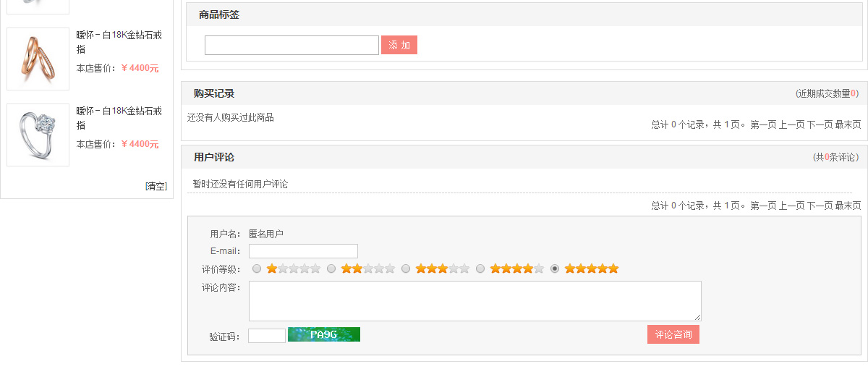Click the three-star rating icons
Screen dimensions: 868x372
pyautogui.click(x=443, y=269)
